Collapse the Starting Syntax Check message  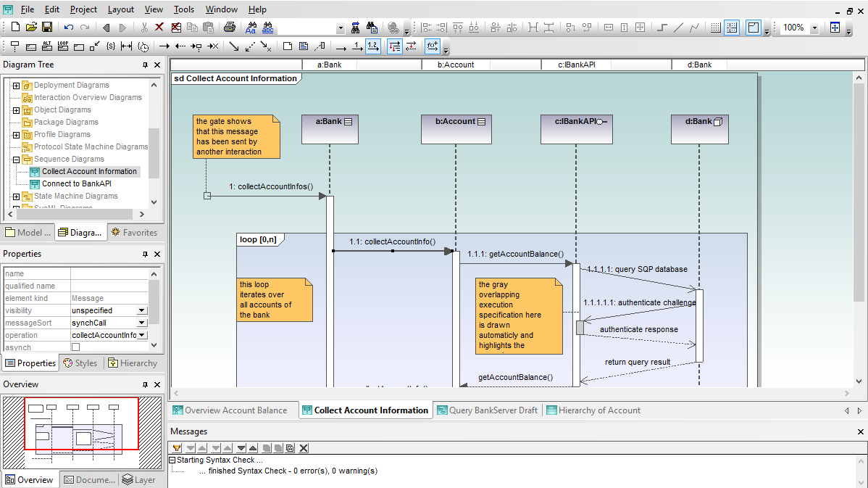172,460
